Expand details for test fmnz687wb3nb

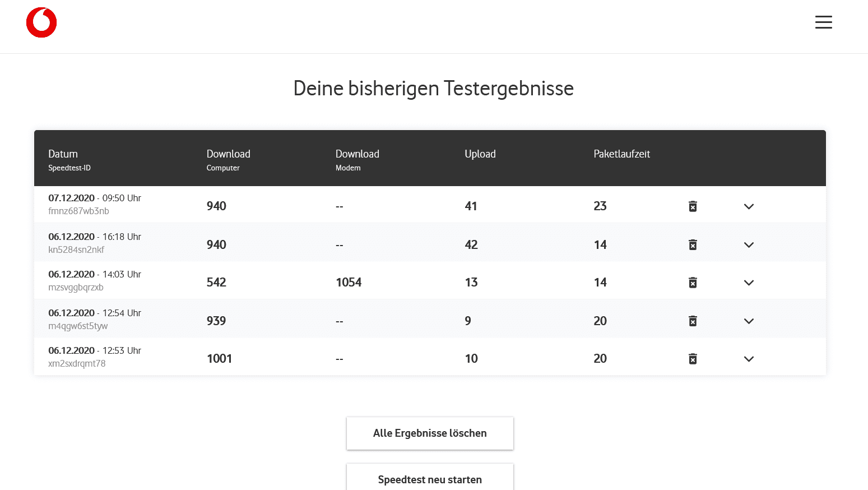point(749,206)
